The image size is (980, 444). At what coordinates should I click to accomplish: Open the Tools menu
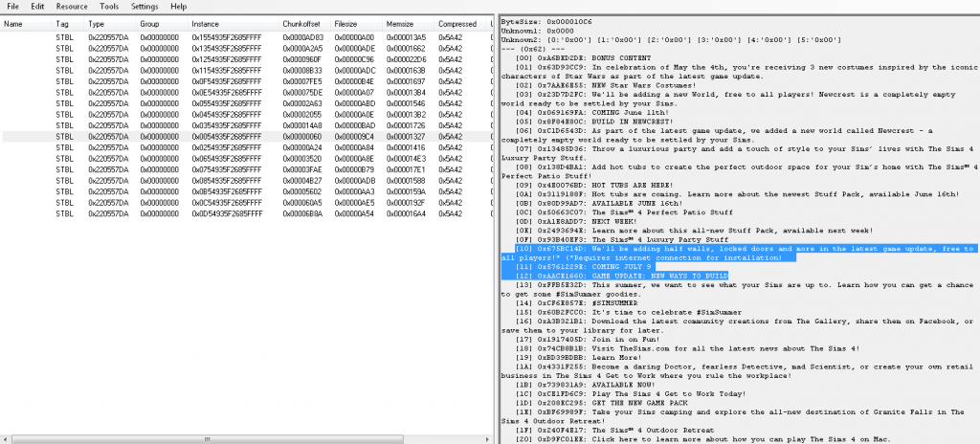point(109,7)
